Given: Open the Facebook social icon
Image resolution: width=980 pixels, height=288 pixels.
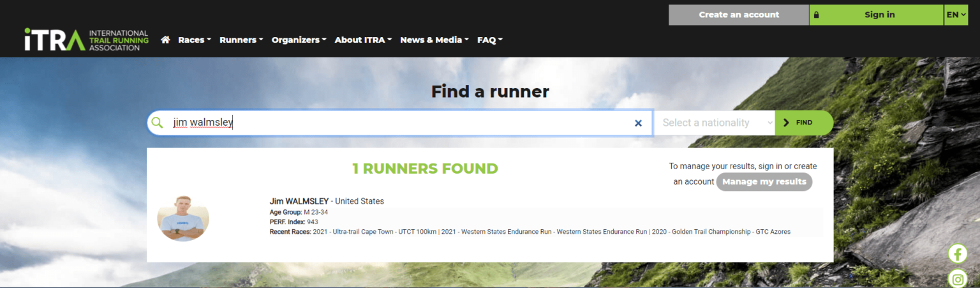Looking at the screenshot, I should pos(957,254).
